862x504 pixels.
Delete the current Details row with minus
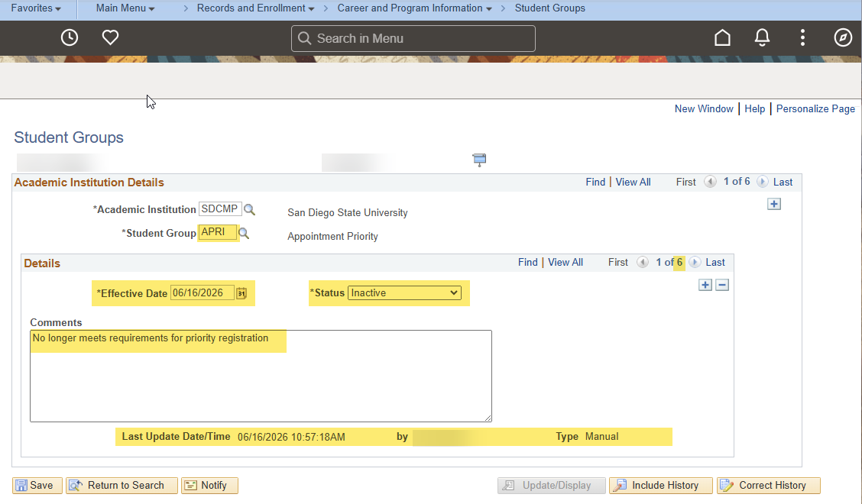pyautogui.click(x=722, y=285)
